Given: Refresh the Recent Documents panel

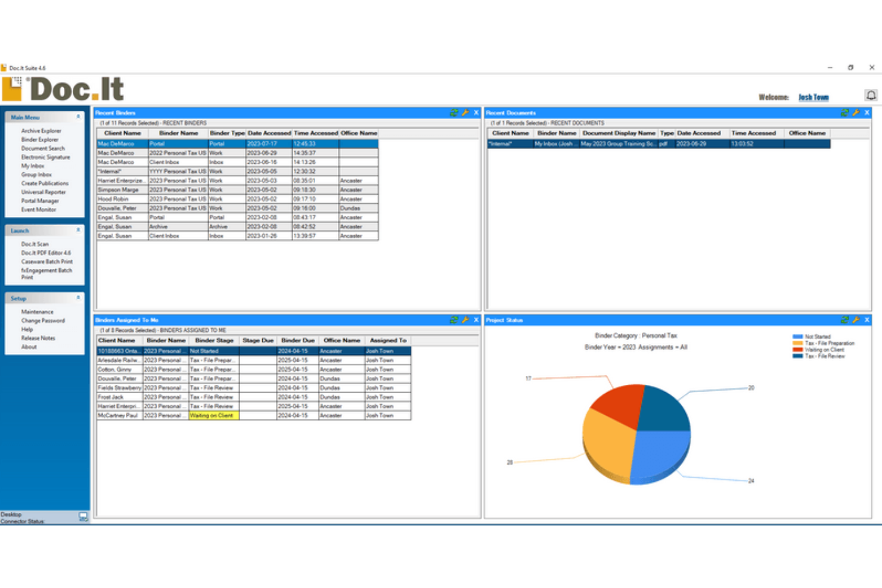Looking at the screenshot, I should click(x=844, y=113).
